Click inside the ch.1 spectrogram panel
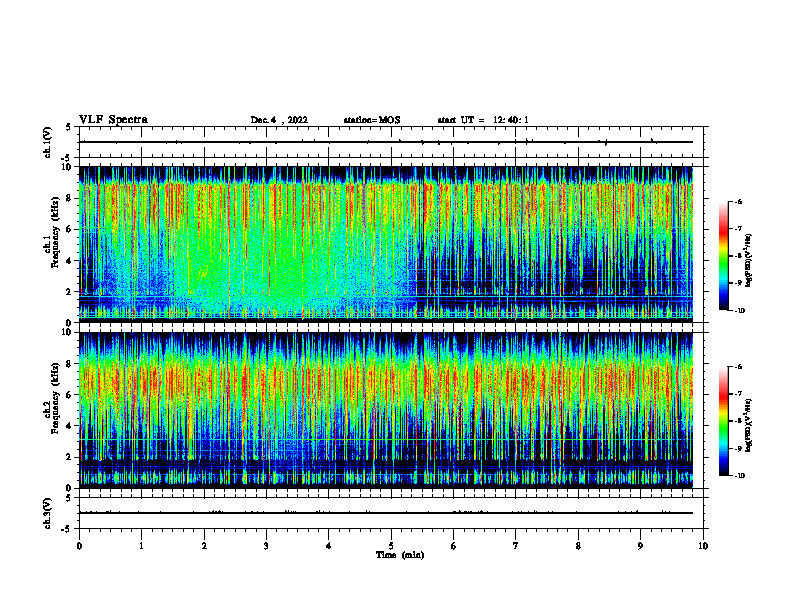 (386, 244)
